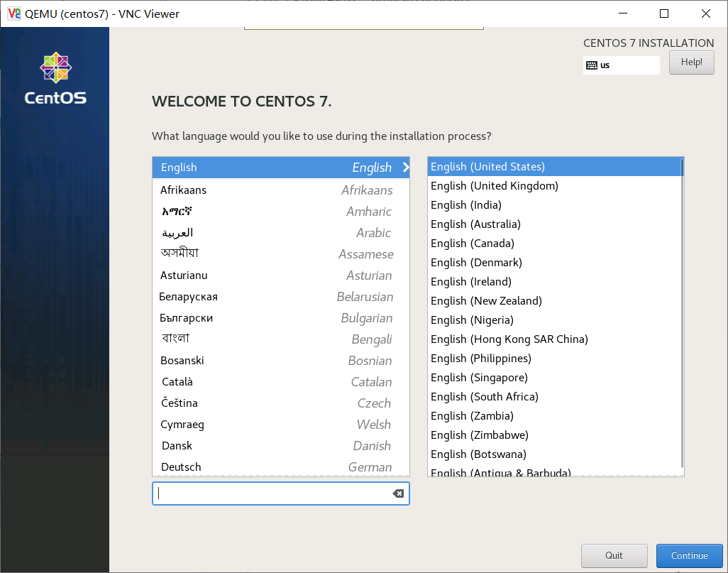
Task: Choose English (Hong Kong SAR China) locale
Action: click(x=554, y=339)
